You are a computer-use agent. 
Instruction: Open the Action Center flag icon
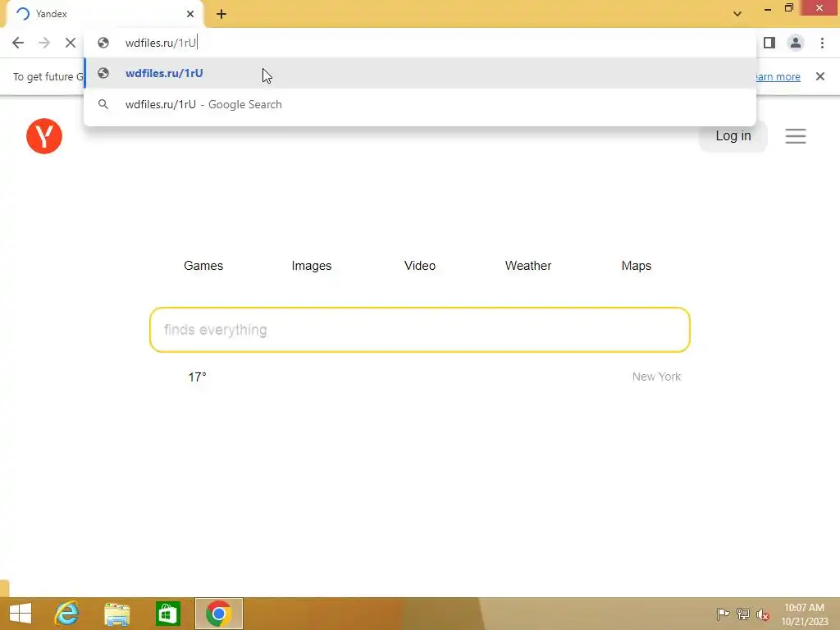pyautogui.click(x=723, y=614)
